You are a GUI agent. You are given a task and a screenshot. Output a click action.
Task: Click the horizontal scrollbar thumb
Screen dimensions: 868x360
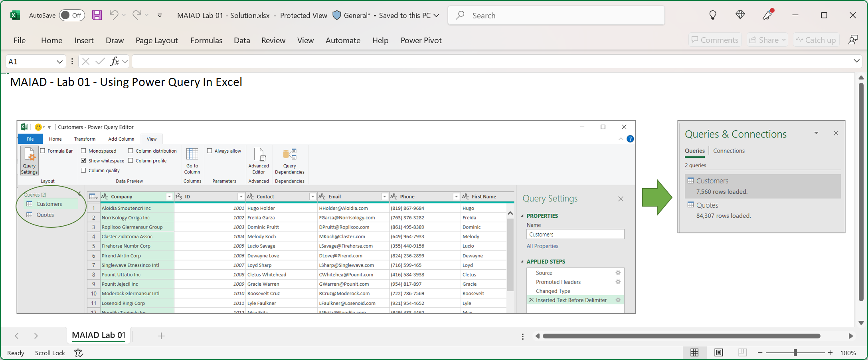[681, 336]
